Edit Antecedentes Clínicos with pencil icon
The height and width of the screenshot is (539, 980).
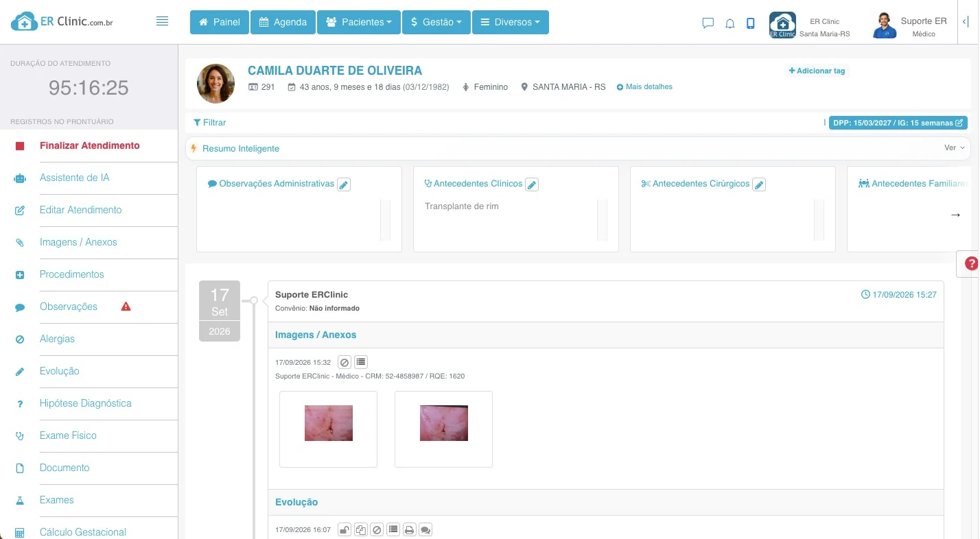point(532,184)
